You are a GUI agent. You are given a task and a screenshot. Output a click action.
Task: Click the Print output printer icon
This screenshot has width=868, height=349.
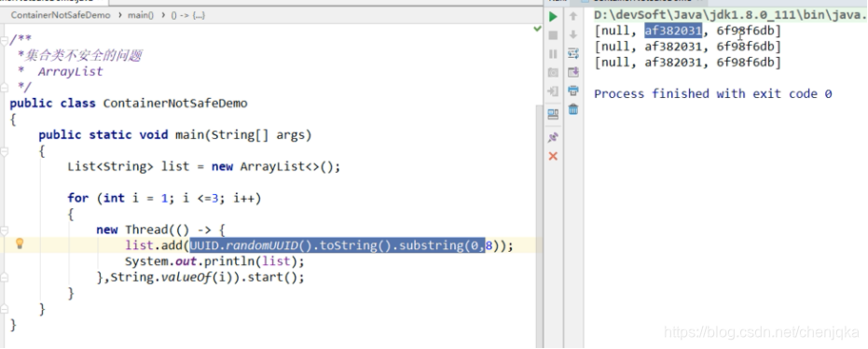pos(573,91)
